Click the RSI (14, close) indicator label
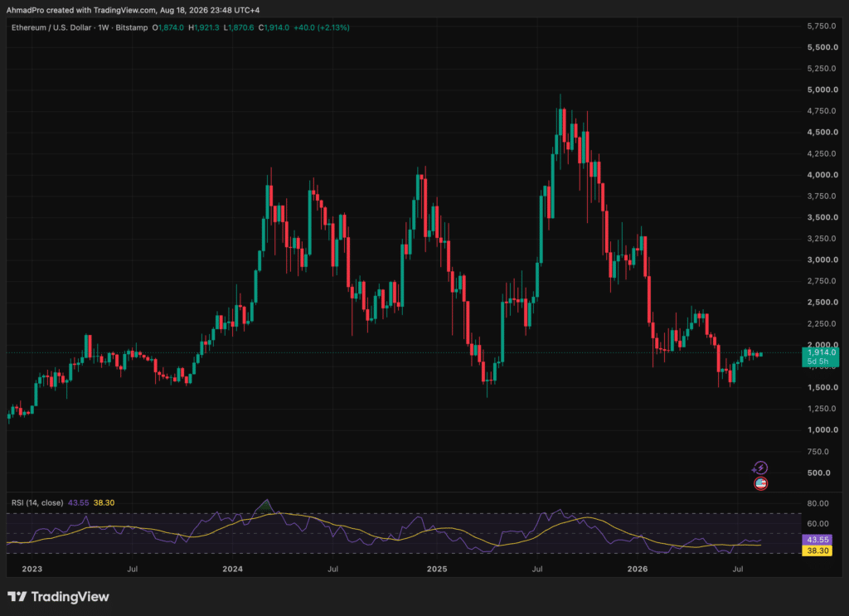 (37, 503)
